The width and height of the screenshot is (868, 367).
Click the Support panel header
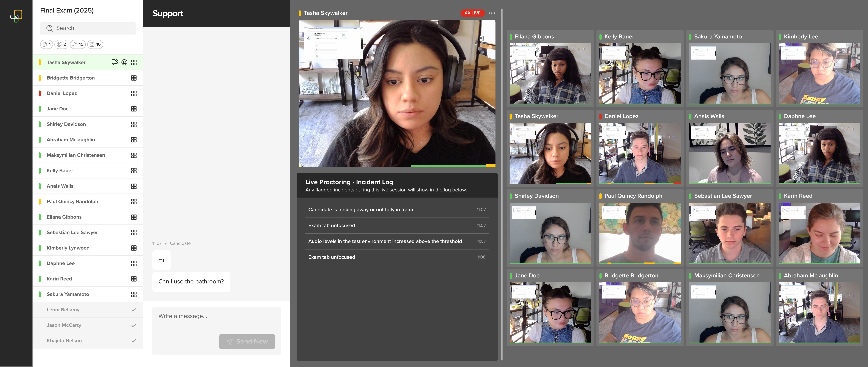[217, 13]
